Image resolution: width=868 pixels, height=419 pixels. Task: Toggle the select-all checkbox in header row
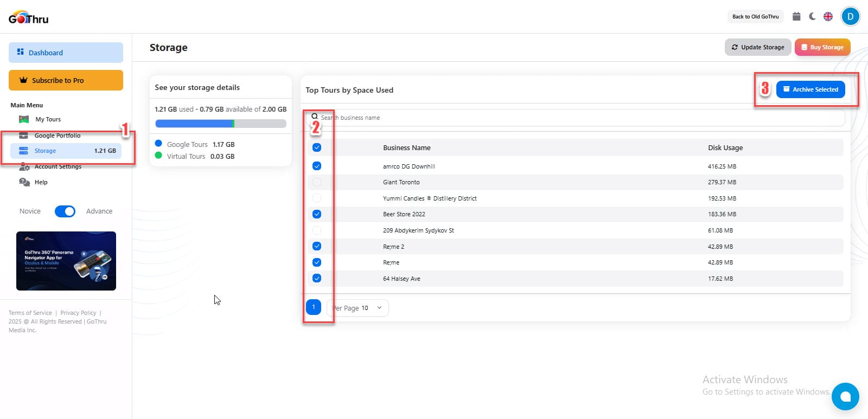(317, 147)
